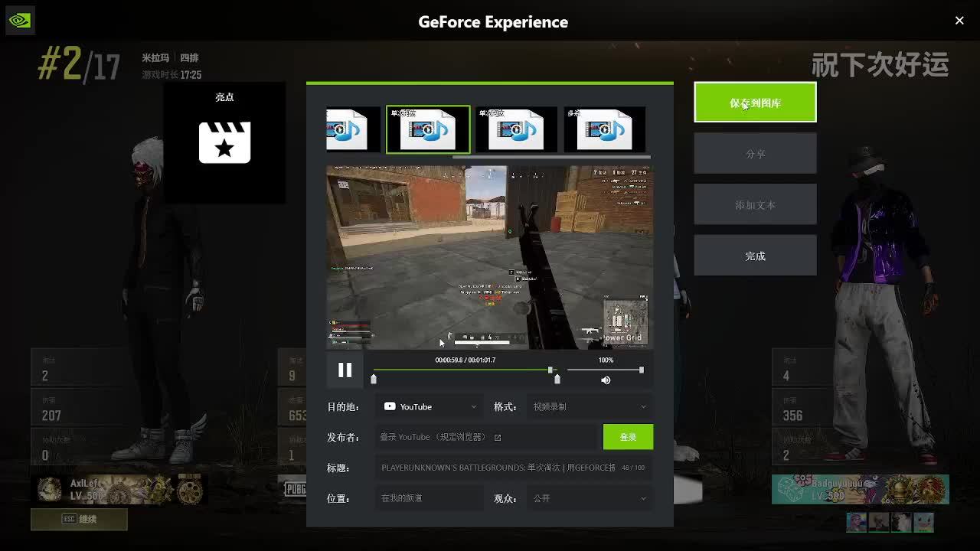Click the NVIDIA logo icon
This screenshot has width=980, height=551.
click(x=20, y=21)
